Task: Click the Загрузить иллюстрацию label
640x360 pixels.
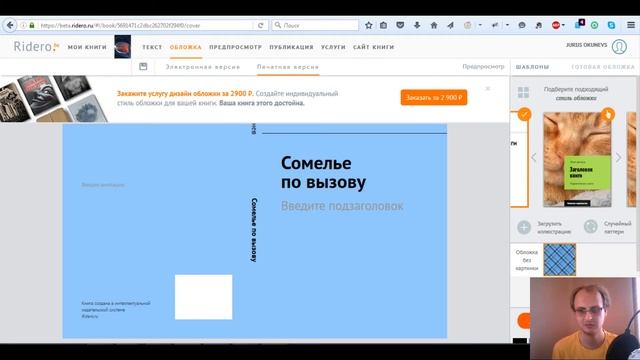Action: point(554,227)
